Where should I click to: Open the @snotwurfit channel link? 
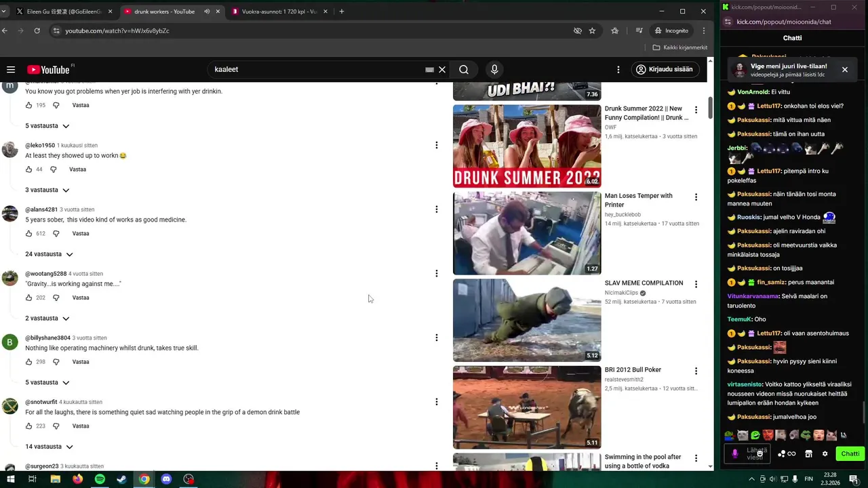(41, 402)
